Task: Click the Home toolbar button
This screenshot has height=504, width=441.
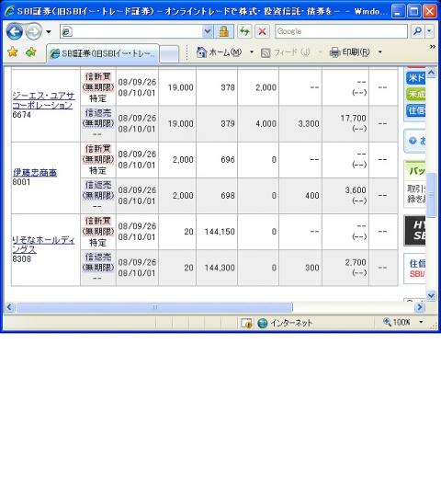Action: [220, 52]
